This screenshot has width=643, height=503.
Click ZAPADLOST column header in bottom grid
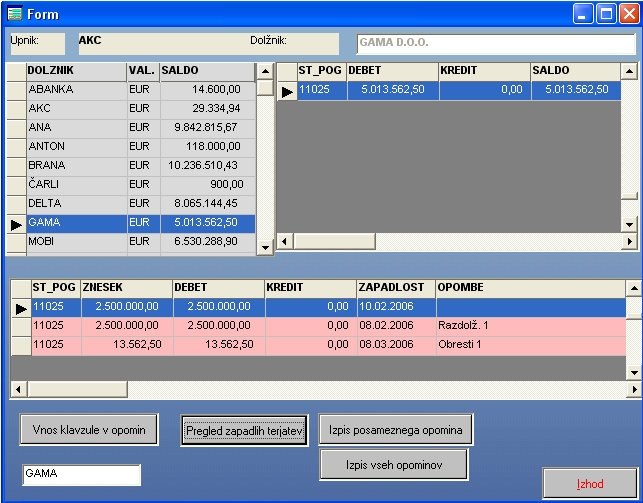(395, 288)
